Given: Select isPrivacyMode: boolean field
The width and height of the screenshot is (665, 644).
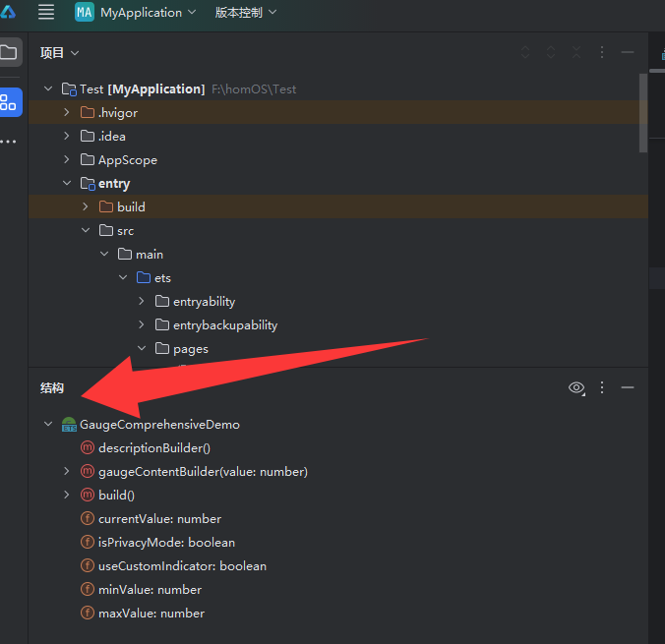Looking at the screenshot, I should click(166, 543).
